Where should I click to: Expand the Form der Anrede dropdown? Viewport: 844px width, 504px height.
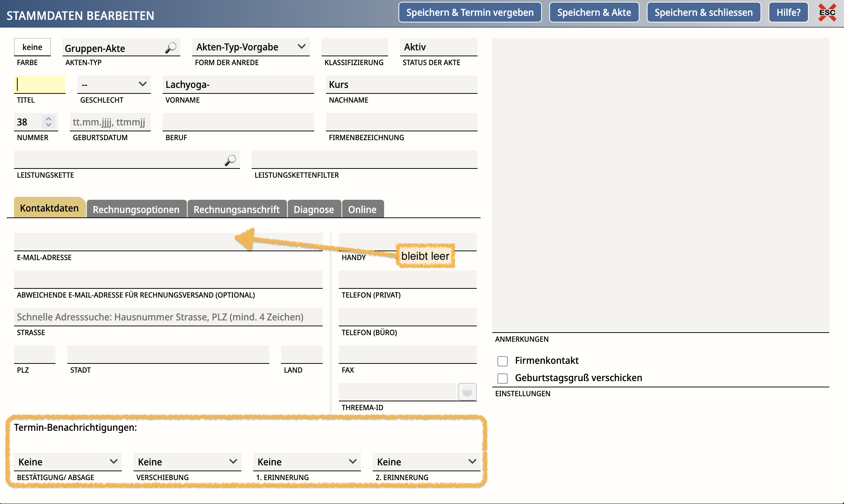tap(251, 47)
